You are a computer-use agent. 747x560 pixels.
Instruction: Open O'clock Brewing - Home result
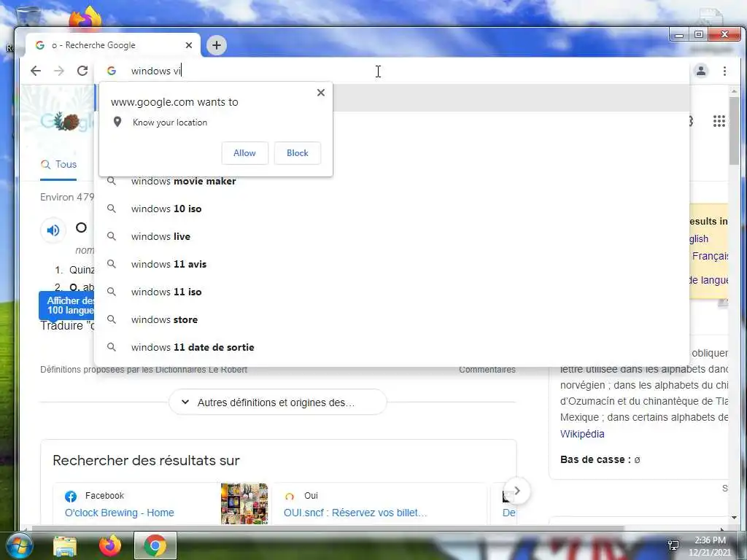click(x=120, y=513)
